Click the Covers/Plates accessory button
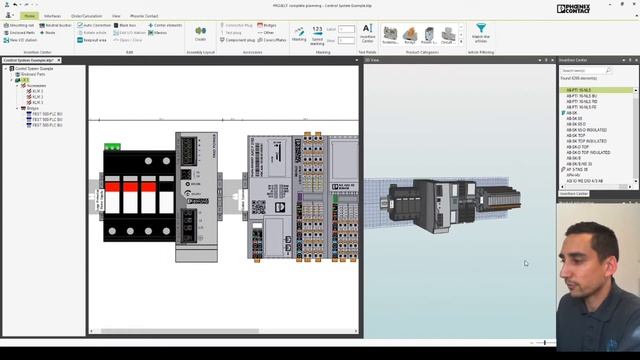 (x=271, y=40)
